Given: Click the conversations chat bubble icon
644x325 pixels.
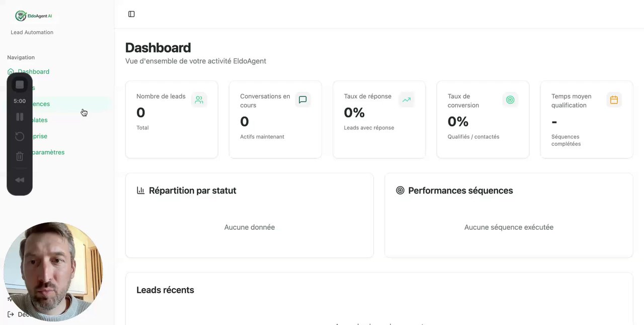Looking at the screenshot, I should [x=303, y=100].
